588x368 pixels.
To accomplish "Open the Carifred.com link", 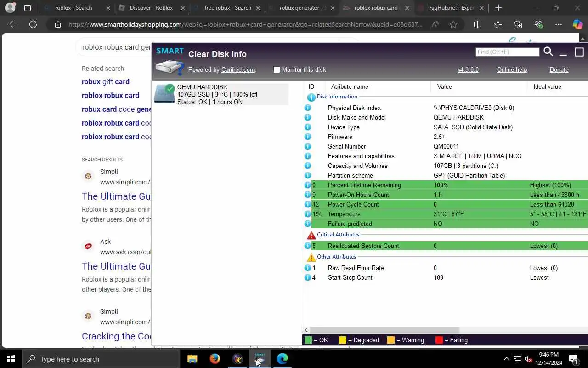I will point(238,70).
